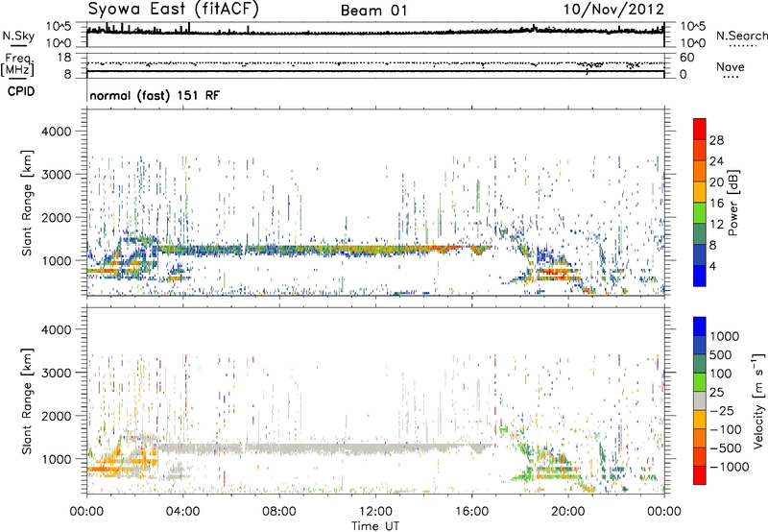Click the title text "Syowa East (fitACF)"

click(x=173, y=9)
